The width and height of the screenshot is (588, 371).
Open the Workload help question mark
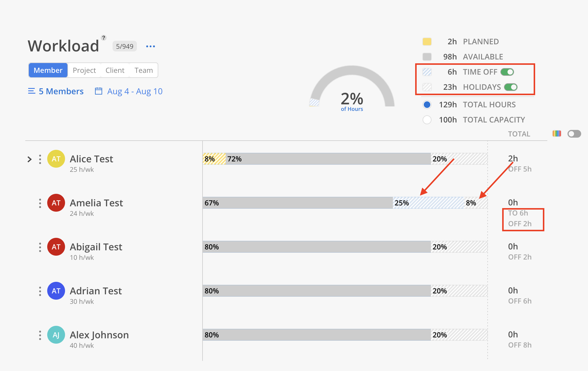103,38
